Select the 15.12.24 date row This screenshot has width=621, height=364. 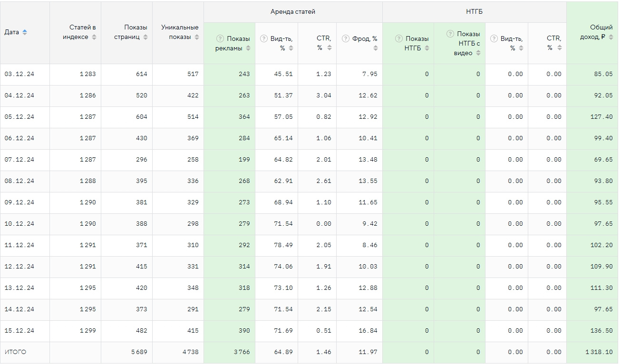[x=19, y=331]
